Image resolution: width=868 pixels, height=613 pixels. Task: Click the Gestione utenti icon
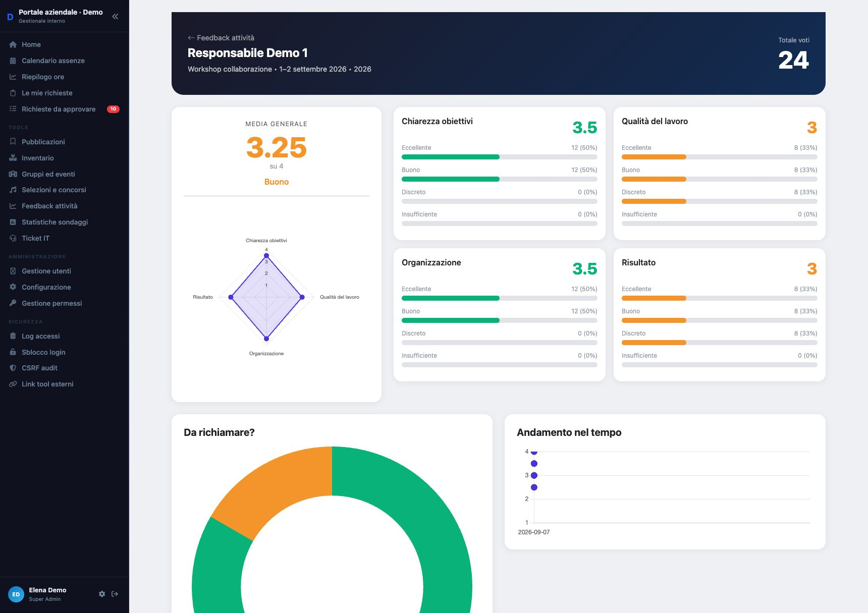tap(13, 271)
